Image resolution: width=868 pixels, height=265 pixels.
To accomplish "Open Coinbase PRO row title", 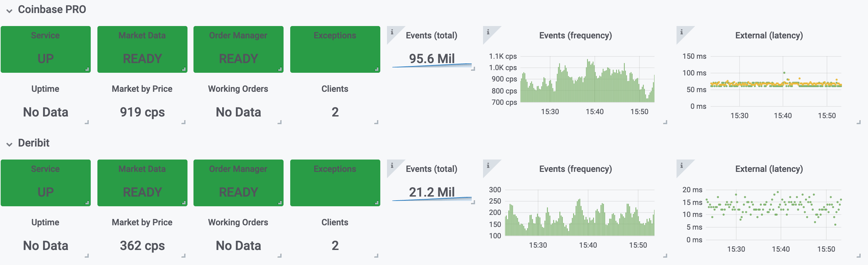I will click(52, 9).
